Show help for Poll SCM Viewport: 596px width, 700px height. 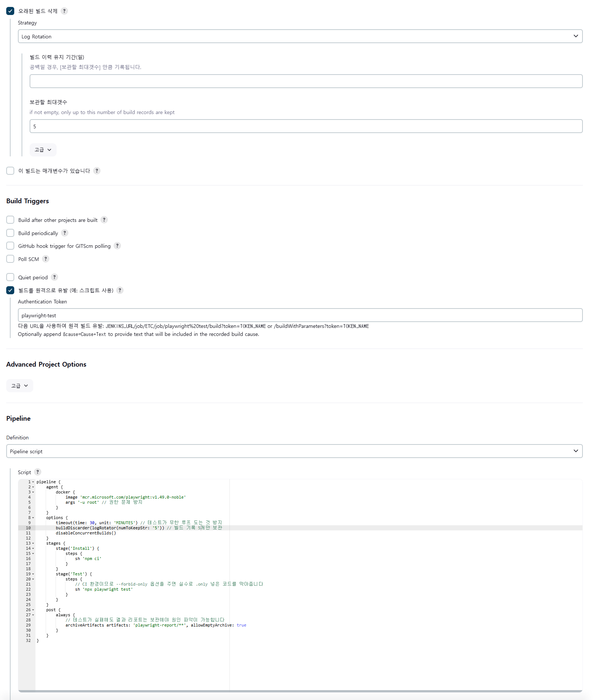[46, 259]
